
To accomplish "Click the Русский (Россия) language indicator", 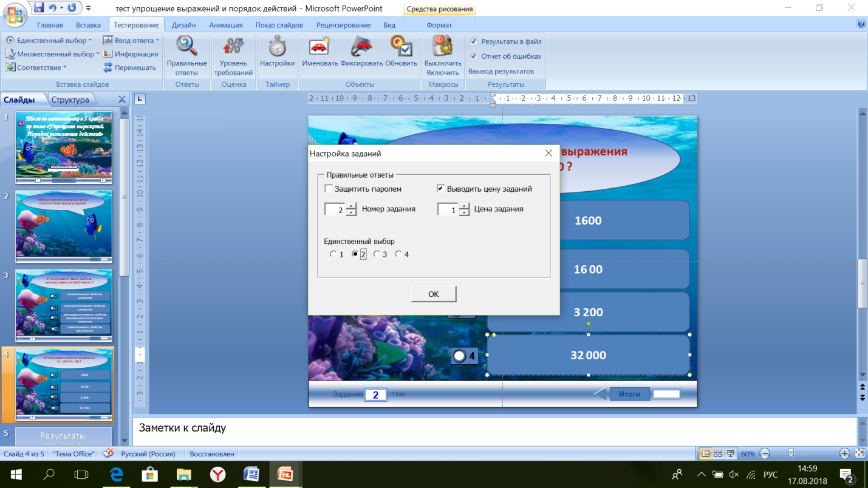I will [x=148, y=453].
